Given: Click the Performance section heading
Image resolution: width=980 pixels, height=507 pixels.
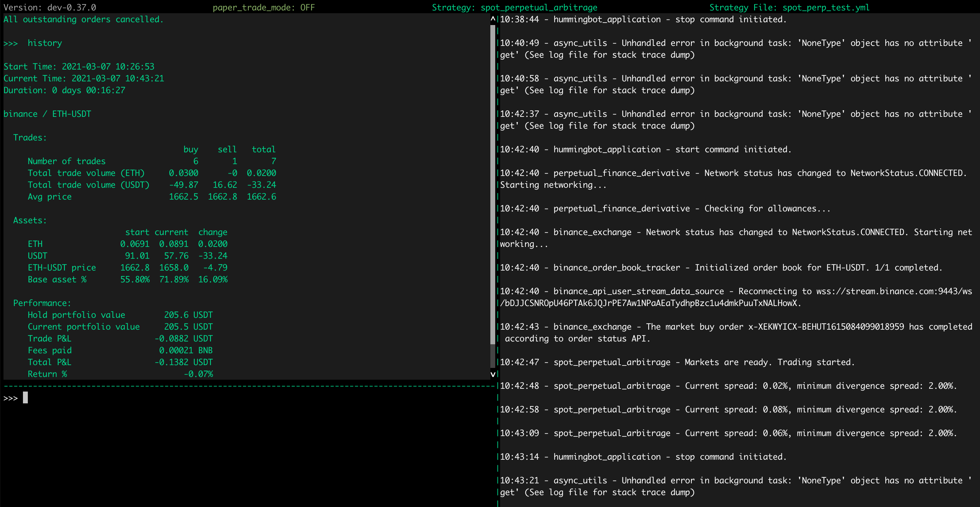Looking at the screenshot, I should point(42,303).
